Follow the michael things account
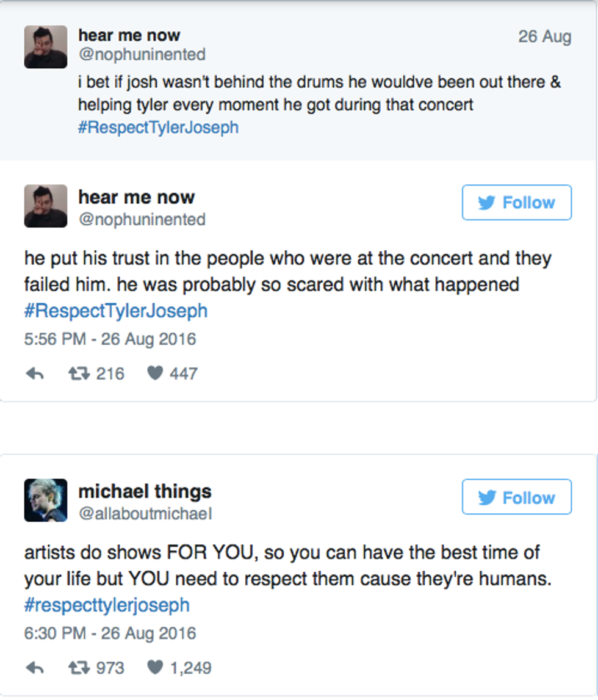 pos(516,497)
